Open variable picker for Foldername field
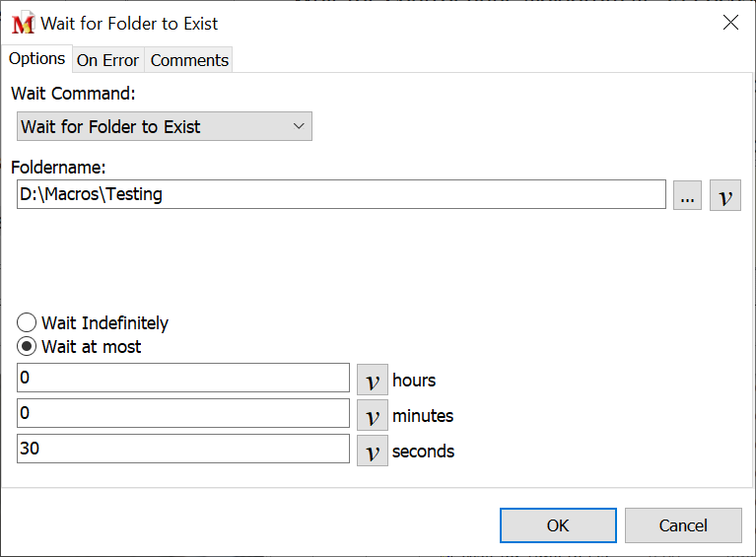Screen dimensions: 756x557 (725, 195)
